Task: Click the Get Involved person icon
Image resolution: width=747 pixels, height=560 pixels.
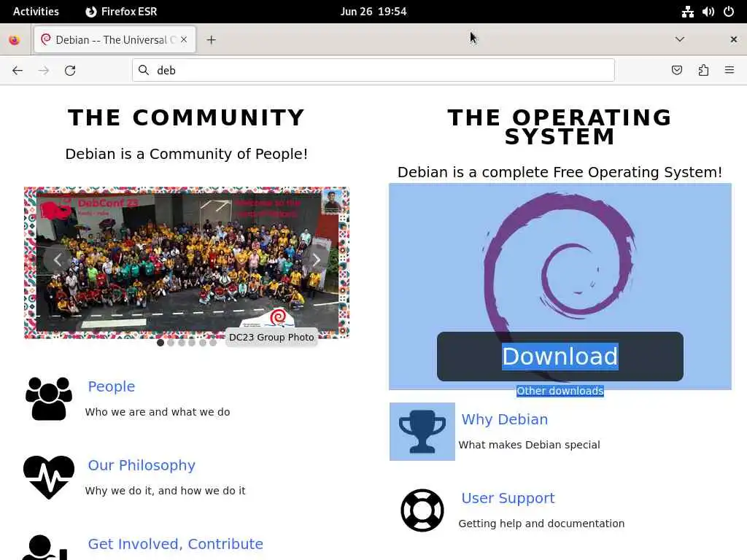Action: click(x=45, y=547)
